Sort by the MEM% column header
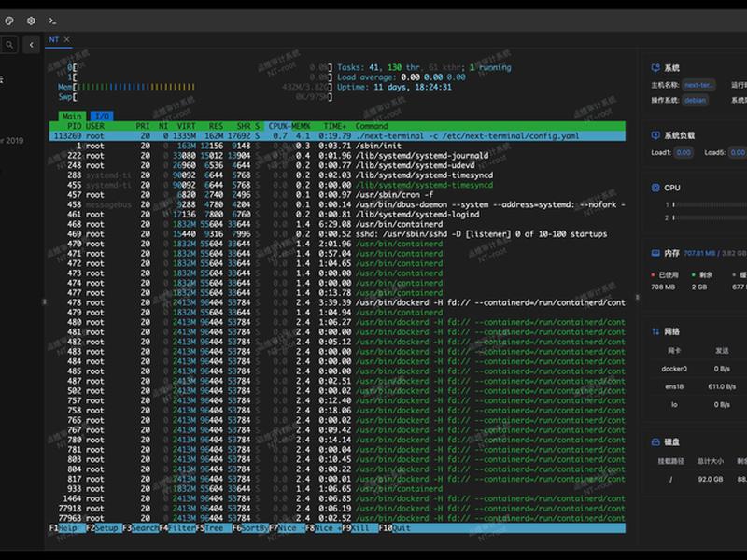747x560 pixels. click(301, 126)
